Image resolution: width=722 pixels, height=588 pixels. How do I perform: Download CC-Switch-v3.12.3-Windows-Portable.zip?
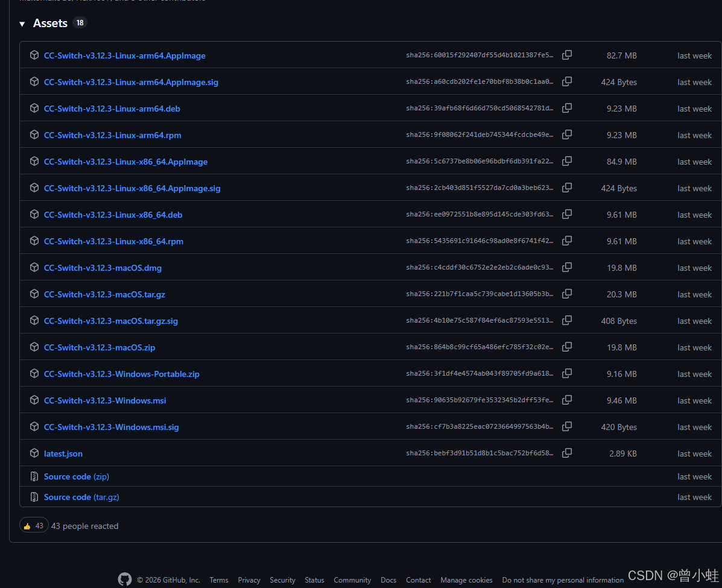point(122,374)
